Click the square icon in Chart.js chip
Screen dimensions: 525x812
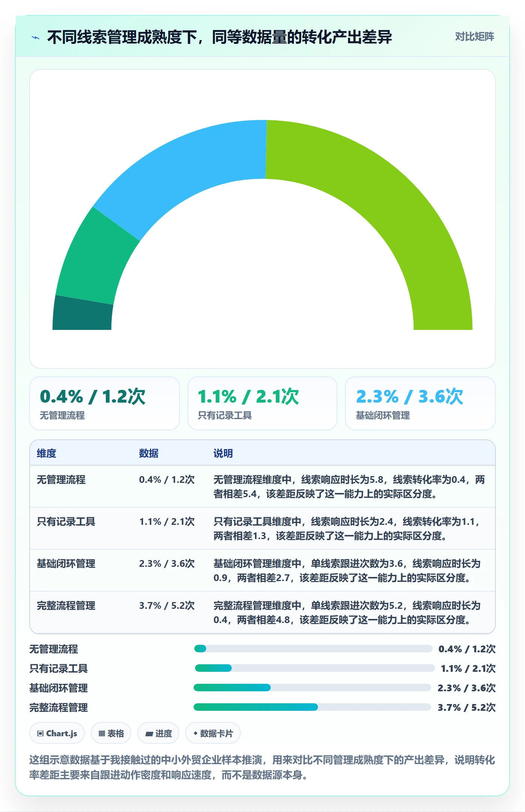click(40, 734)
